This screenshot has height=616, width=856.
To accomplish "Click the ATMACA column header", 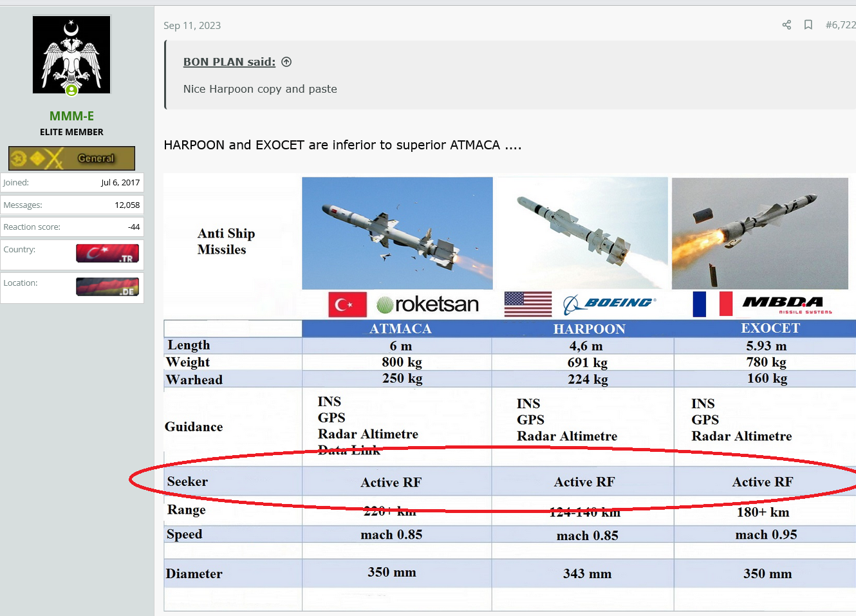I will click(x=400, y=329).
